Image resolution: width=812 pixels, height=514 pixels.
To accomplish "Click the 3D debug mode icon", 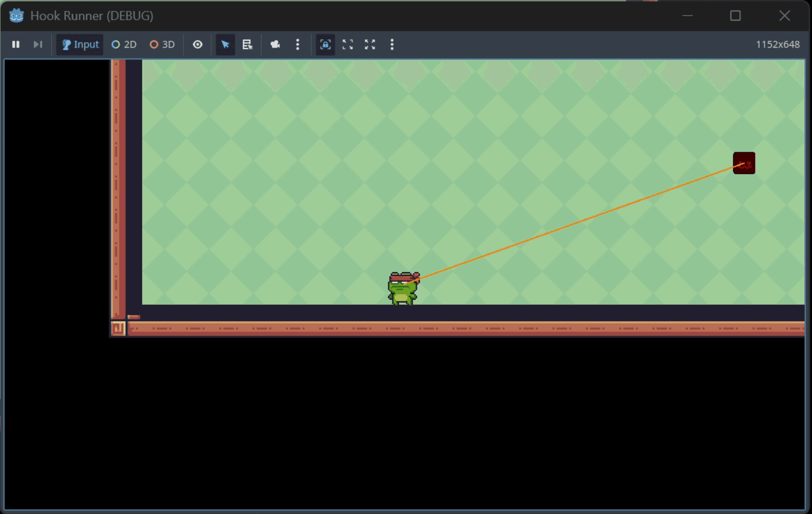I will tap(154, 44).
